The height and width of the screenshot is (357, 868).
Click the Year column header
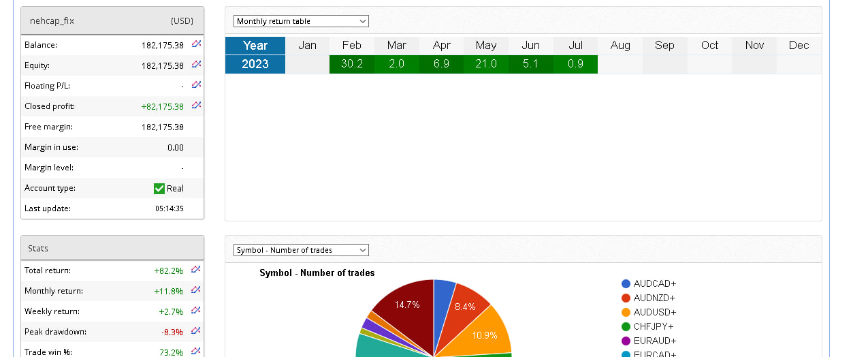[x=255, y=46]
